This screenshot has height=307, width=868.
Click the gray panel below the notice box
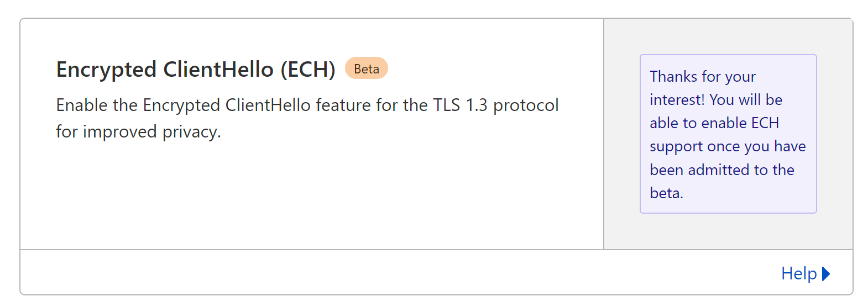tap(728, 231)
